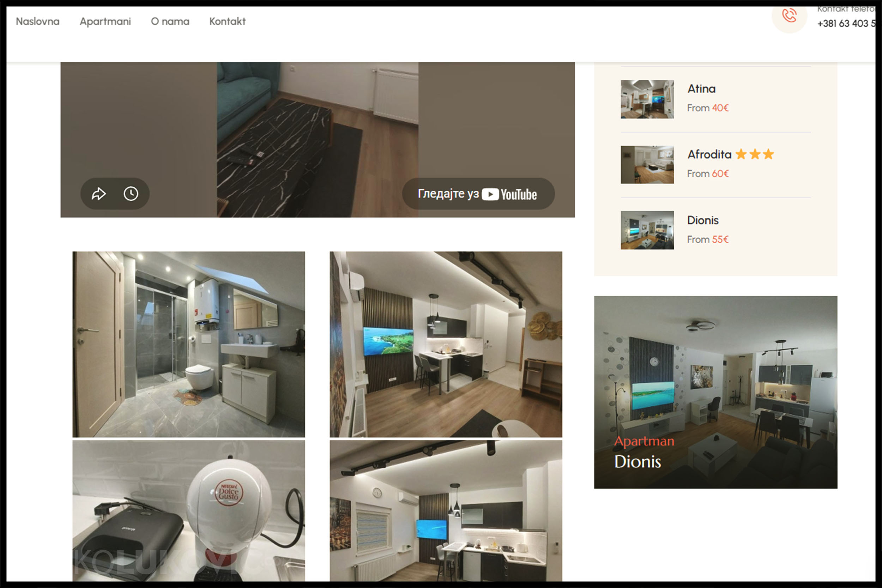Open the Afrodita apartment thumbnail
The image size is (882, 588).
pyautogui.click(x=647, y=165)
